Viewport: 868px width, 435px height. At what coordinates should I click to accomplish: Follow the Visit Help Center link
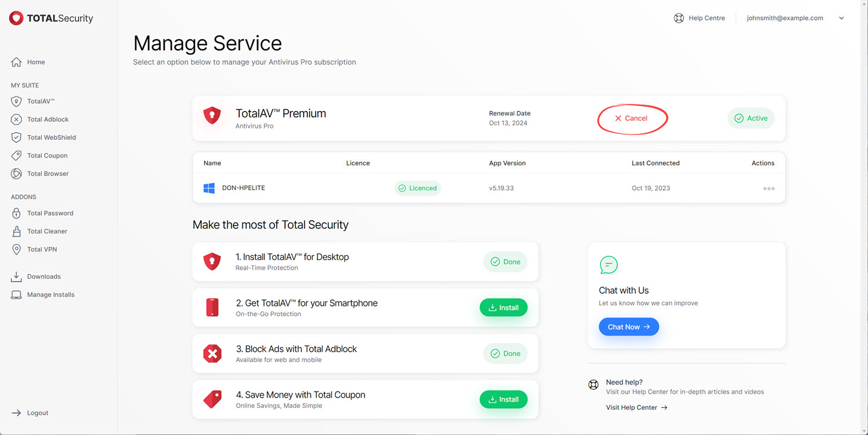(636, 407)
